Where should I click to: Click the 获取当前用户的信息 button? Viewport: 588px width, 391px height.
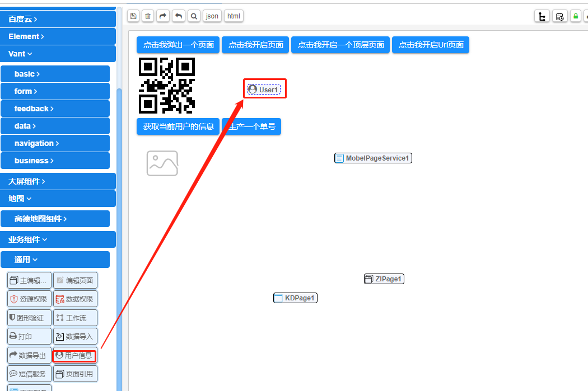[x=178, y=126]
